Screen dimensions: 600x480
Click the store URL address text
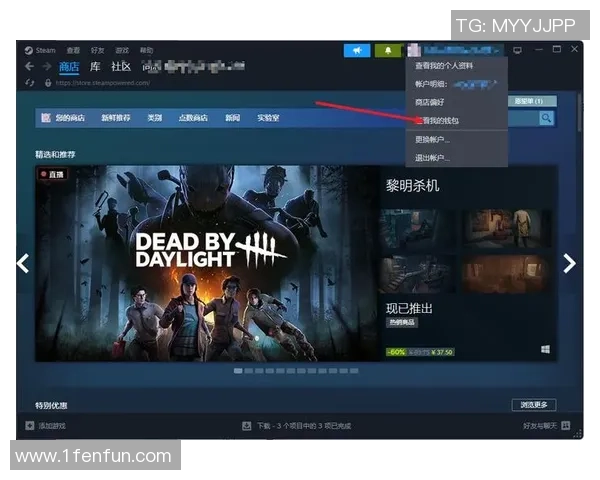pyautogui.click(x=103, y=83)
